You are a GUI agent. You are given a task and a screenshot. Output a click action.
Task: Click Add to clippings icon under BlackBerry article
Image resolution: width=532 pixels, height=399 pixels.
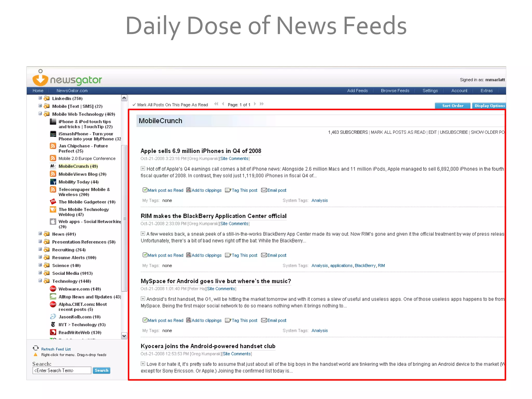tap(189, 255)
